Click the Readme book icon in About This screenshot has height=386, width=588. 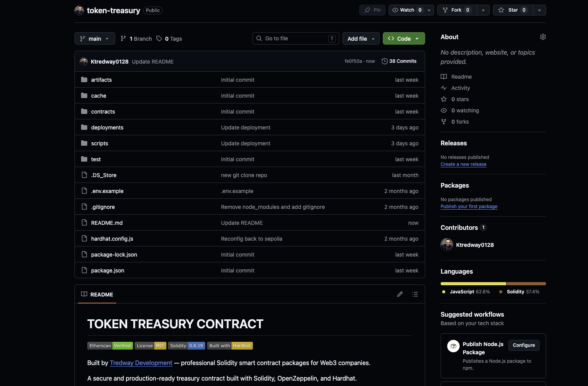[x=444, y=77]
